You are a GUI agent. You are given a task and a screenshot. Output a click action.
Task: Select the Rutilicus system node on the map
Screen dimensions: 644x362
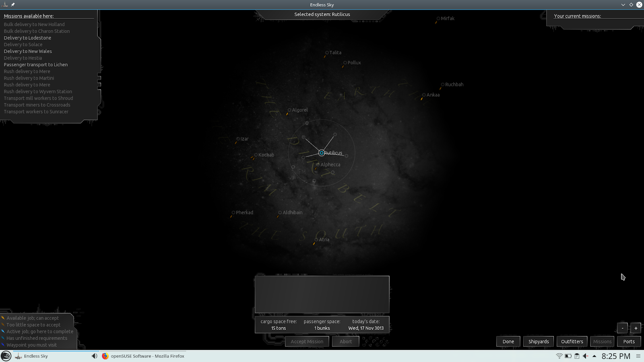pyautogui.click(x=321, y=153)
